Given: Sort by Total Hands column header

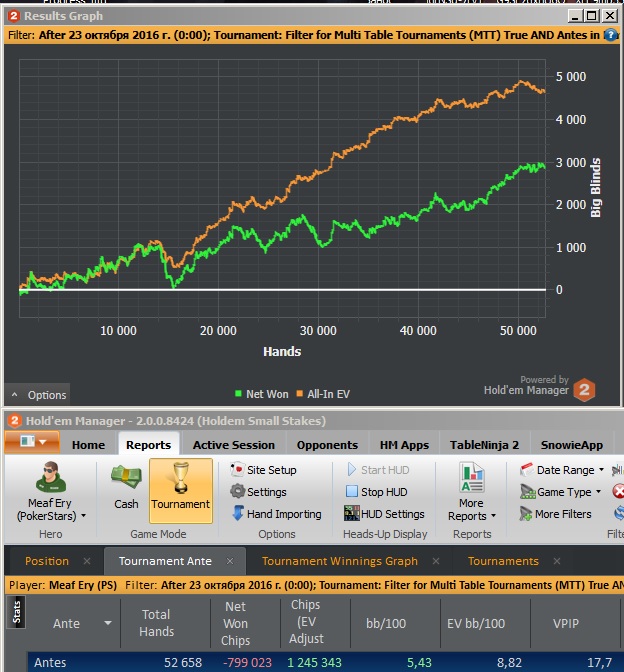Looking at the screenshot, I should point(156,623).
